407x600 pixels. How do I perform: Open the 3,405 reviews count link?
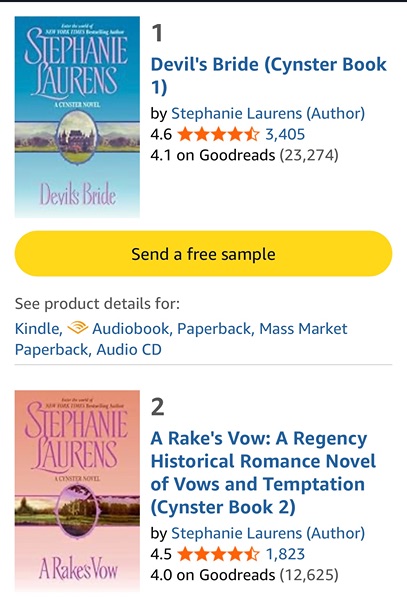285,135
